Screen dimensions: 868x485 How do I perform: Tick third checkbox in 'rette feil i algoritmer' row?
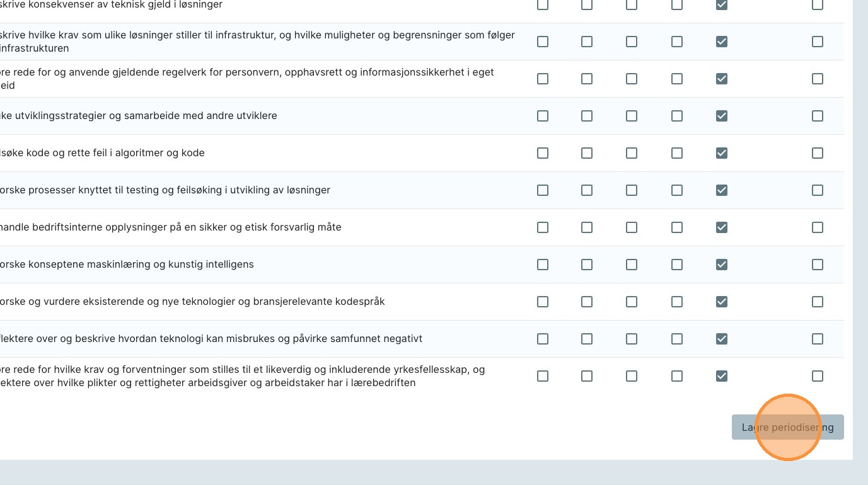[x=632, y=153]
